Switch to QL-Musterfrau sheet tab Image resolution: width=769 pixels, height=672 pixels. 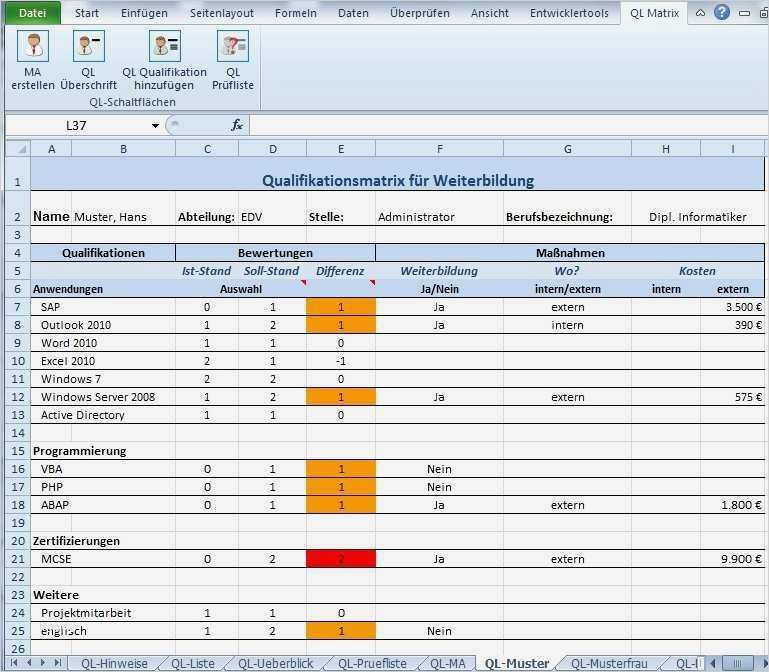[x=609, y=664]
